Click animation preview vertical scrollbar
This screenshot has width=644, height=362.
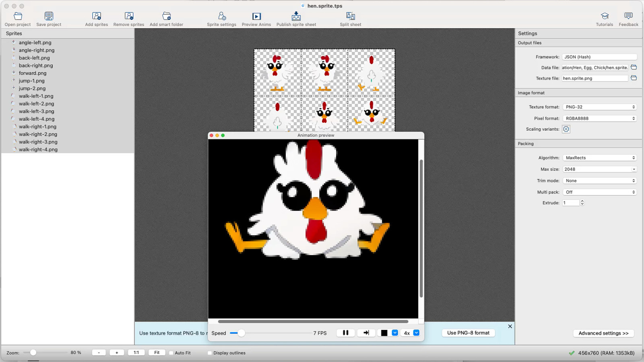click(421, 228)
